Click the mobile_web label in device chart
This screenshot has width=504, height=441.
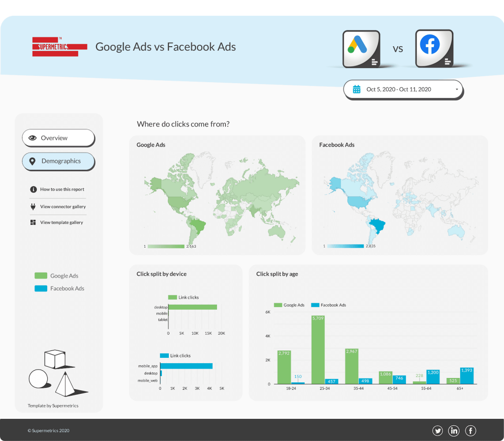[x=148, y=380]
